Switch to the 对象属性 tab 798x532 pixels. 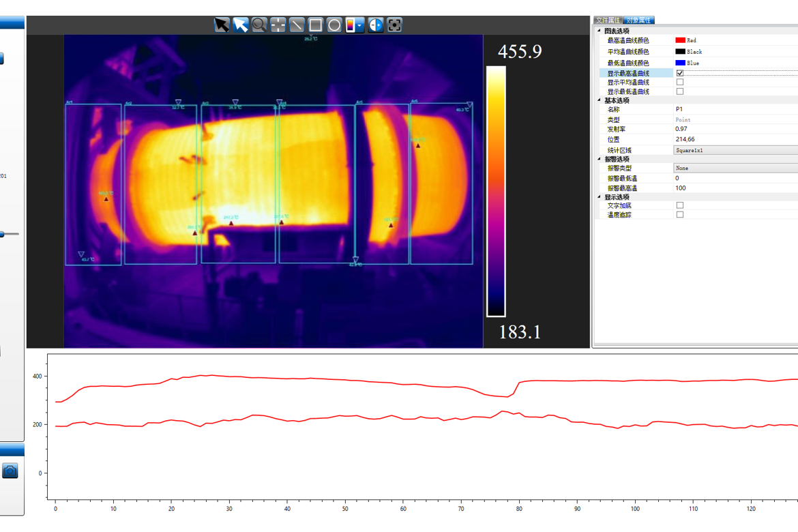(x=639, y=20)
